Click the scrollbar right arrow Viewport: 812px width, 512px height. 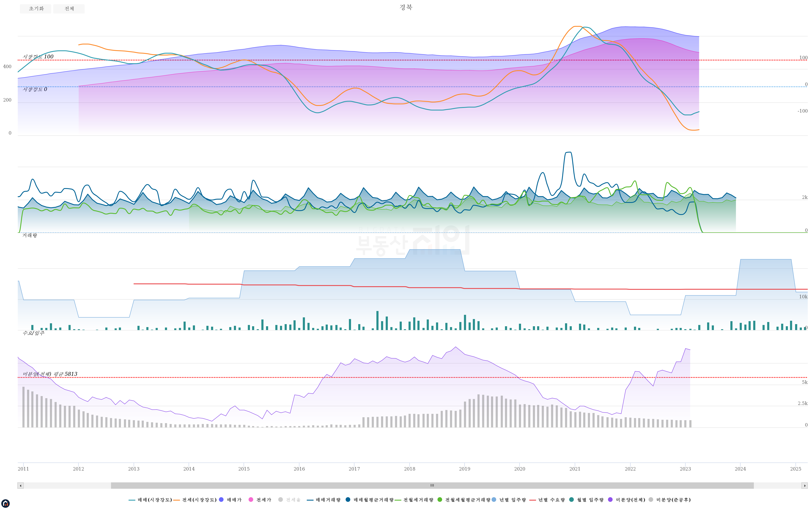pos(805,486)
